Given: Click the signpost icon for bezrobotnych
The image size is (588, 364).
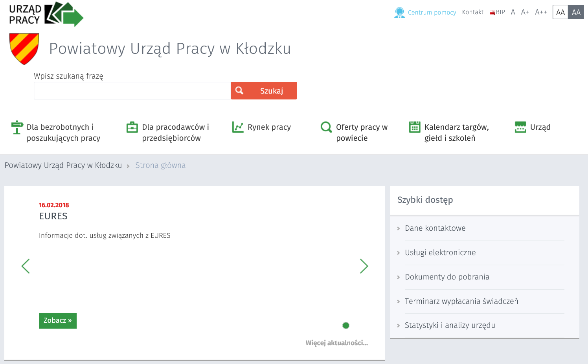Looking at the screenshot, I should coord(17,127).
